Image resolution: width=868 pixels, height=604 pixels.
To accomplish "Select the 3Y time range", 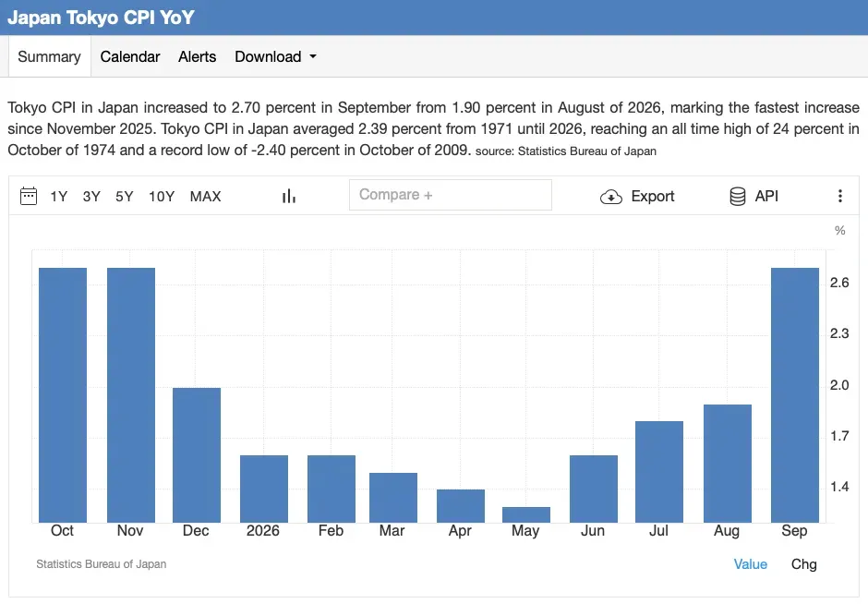I will pyautogui.click(x=91, y=197).
